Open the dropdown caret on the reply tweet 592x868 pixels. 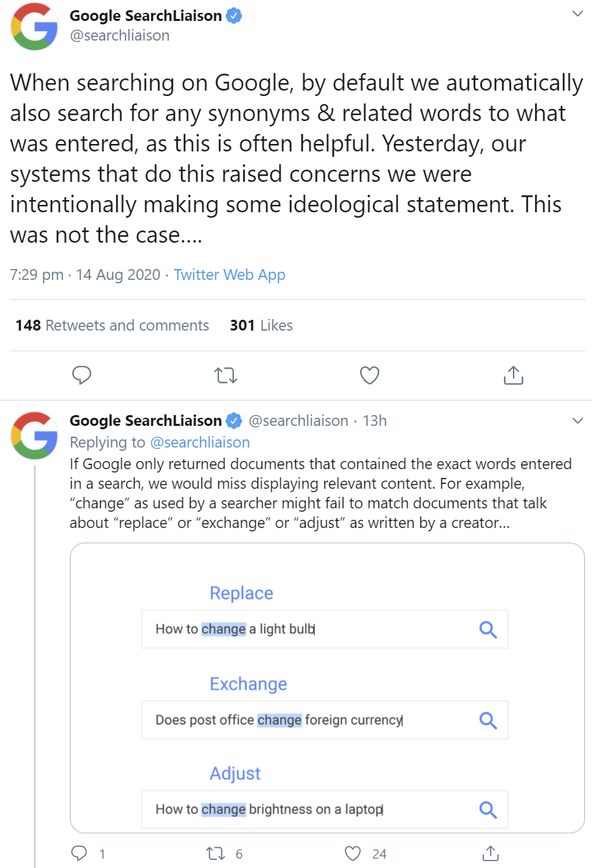578,420
